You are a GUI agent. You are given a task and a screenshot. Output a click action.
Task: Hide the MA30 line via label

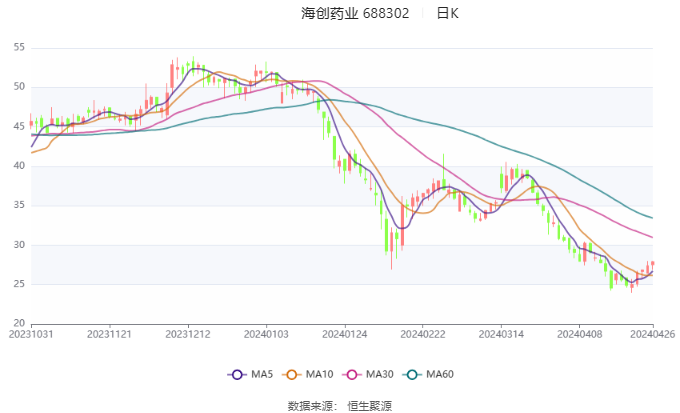[379, 374]
